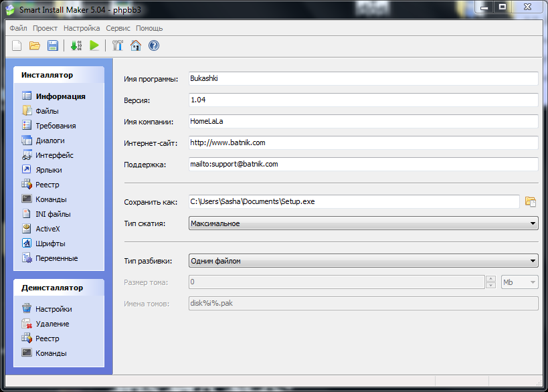Open Реестр under Деинсталлятор

pos(41,338)
